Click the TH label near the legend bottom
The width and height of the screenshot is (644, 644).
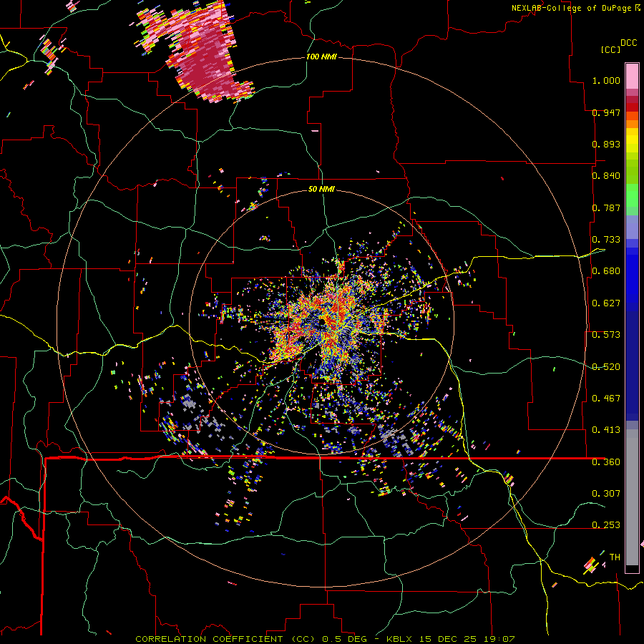tap(615, 557)
